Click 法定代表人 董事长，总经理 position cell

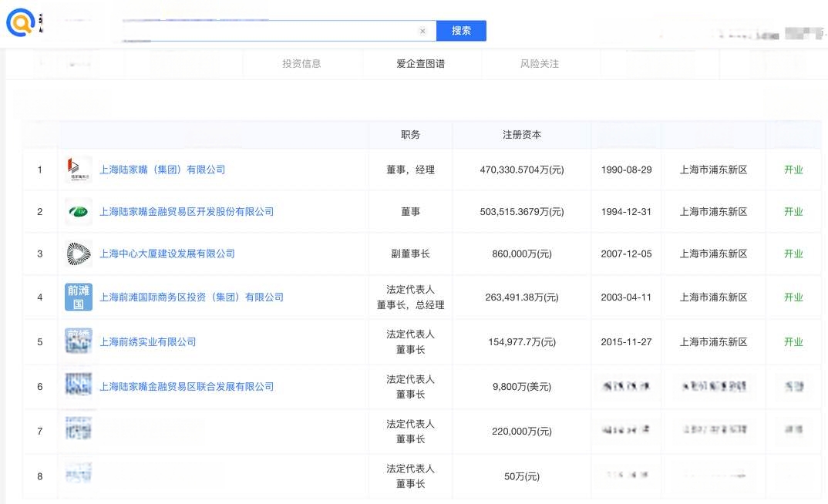click(410, 297)
